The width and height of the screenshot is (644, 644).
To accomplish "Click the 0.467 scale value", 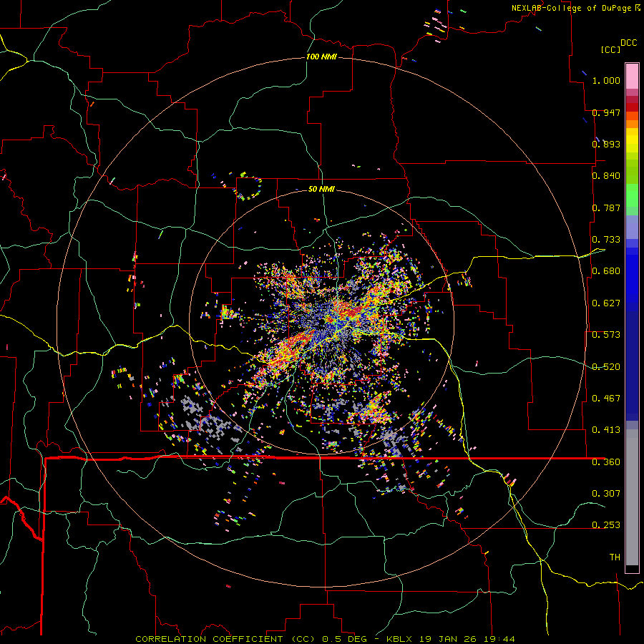I will coord(606,399).
